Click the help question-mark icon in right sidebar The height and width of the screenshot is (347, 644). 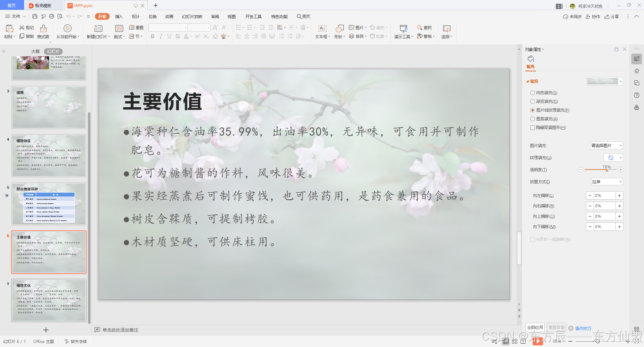tap(637, 95)
